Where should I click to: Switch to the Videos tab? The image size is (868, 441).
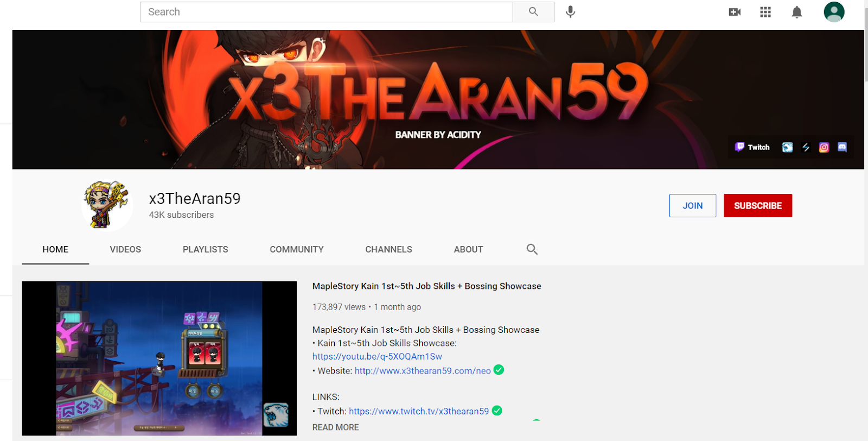[125, 249]
